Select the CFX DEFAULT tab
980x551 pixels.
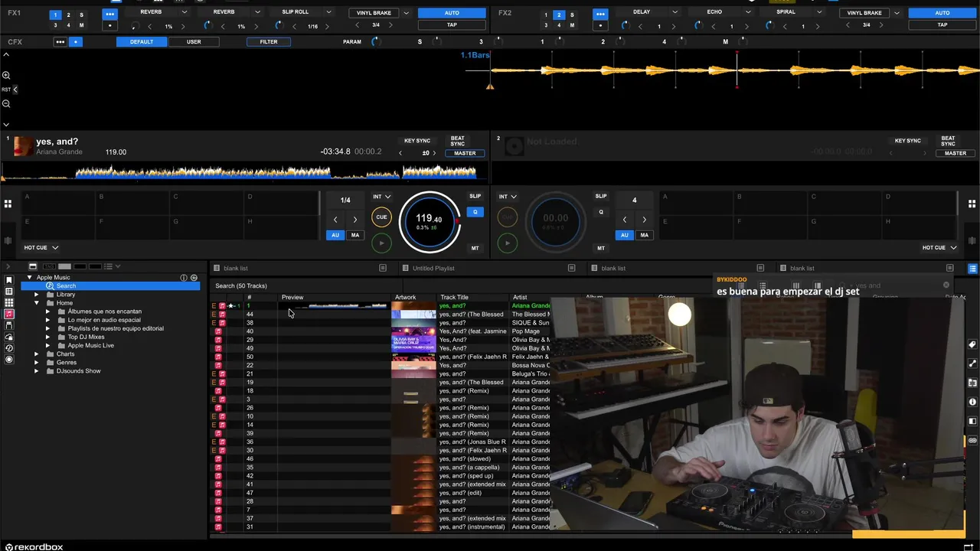coord(142,41)
